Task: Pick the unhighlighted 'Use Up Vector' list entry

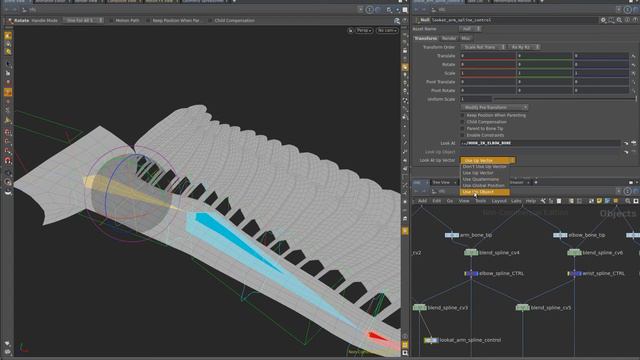Action: [x=484, y=173]
